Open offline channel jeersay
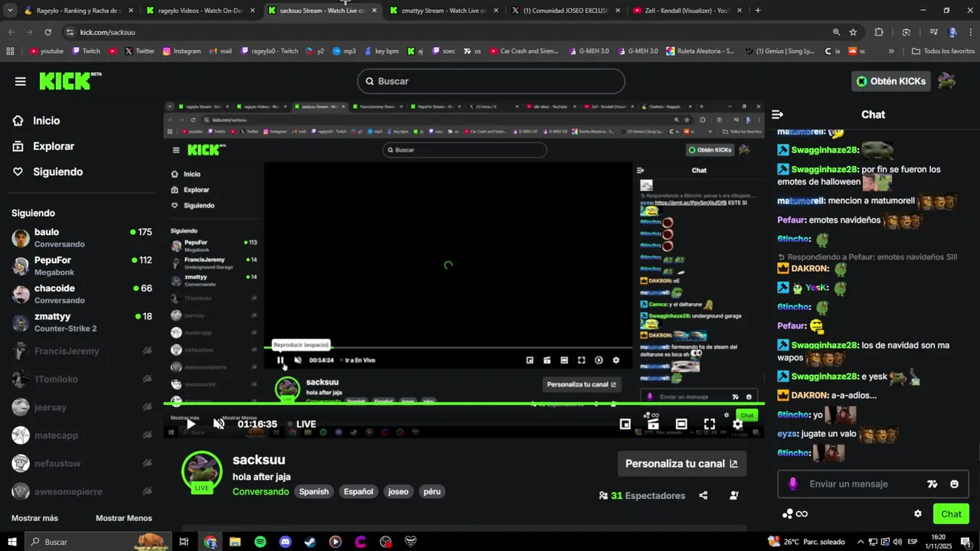This screenshot has width=980, height=551. point(82,407)
